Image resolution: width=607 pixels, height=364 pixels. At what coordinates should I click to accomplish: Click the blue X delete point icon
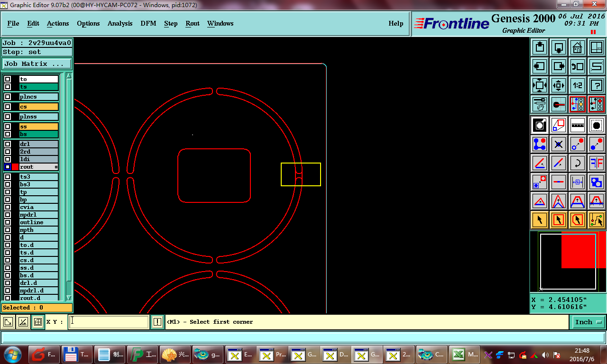pos(559,144)
